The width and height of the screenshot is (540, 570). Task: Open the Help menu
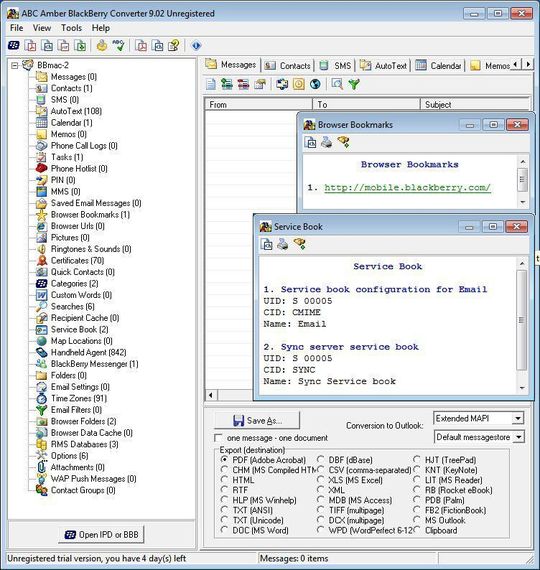pos(101,28)
